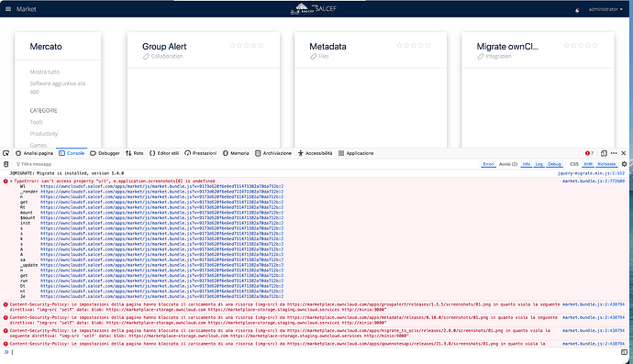Switch to the Debugger tab
This screenshot has height=364, width=633.
(x=105, y=153)
